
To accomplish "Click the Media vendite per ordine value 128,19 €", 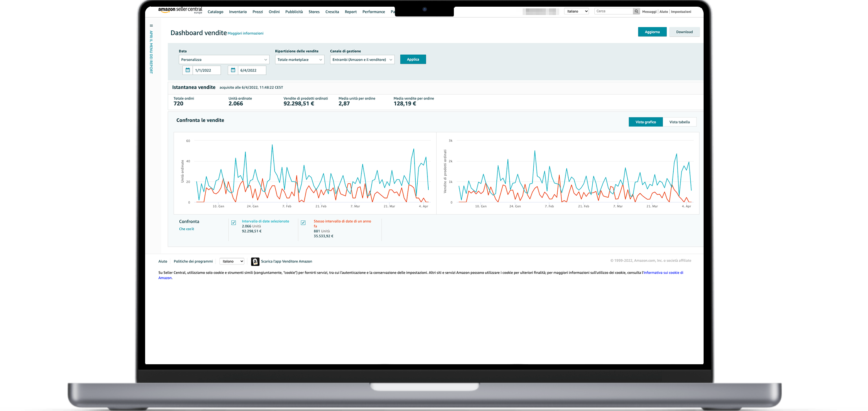I will 405,104.
